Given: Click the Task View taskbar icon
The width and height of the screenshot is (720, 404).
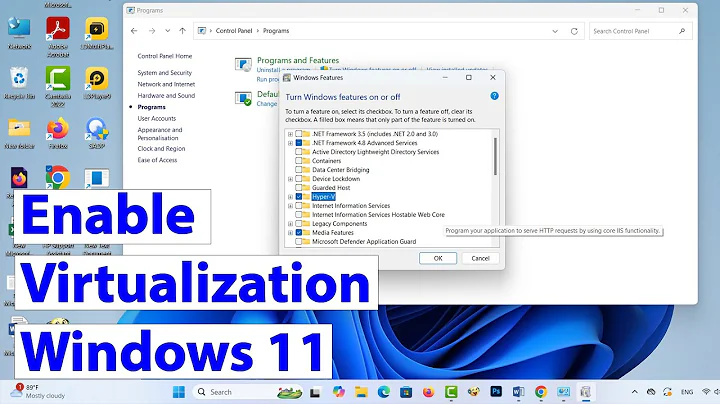Looking at the screenshot, I should pos(315,393).
